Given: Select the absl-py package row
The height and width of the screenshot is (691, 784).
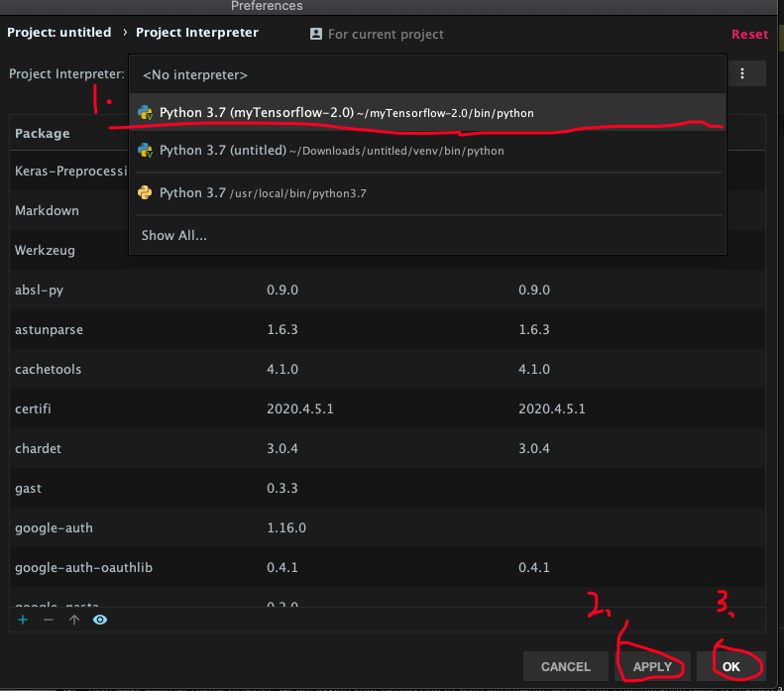Looking at the screenshot, I should point(388,290).
